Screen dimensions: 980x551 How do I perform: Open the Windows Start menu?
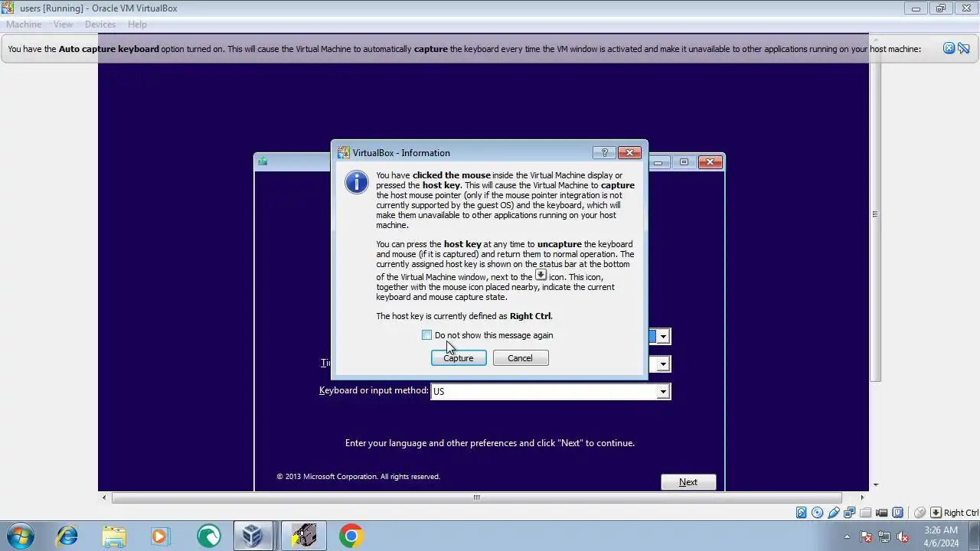[20, 536]
